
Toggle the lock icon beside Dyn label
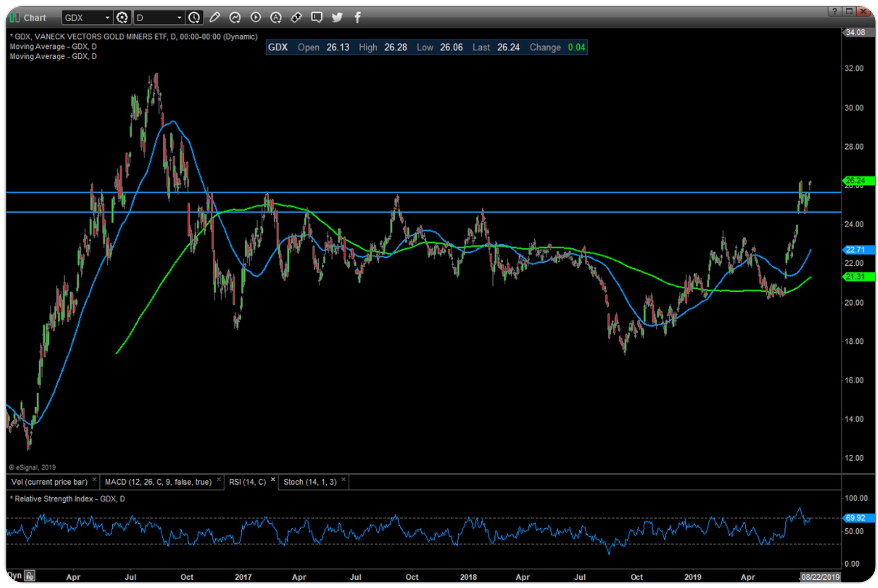[x=30, y=576]
